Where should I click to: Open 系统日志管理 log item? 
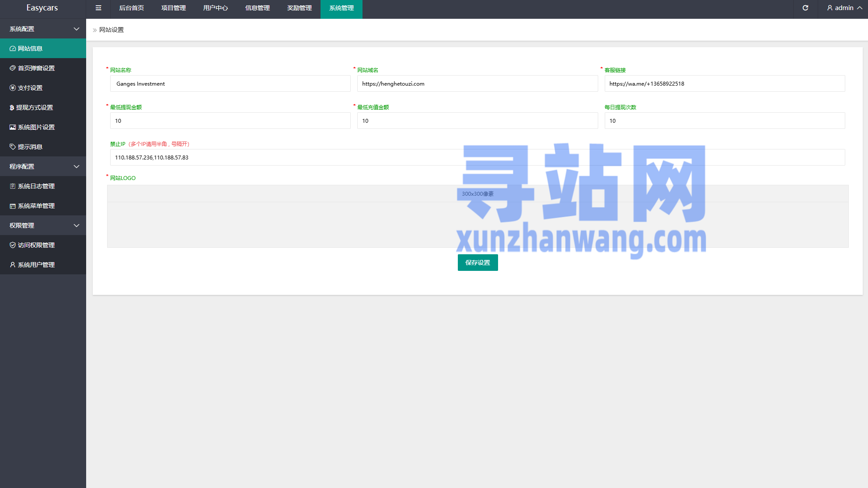pos(36,186)
